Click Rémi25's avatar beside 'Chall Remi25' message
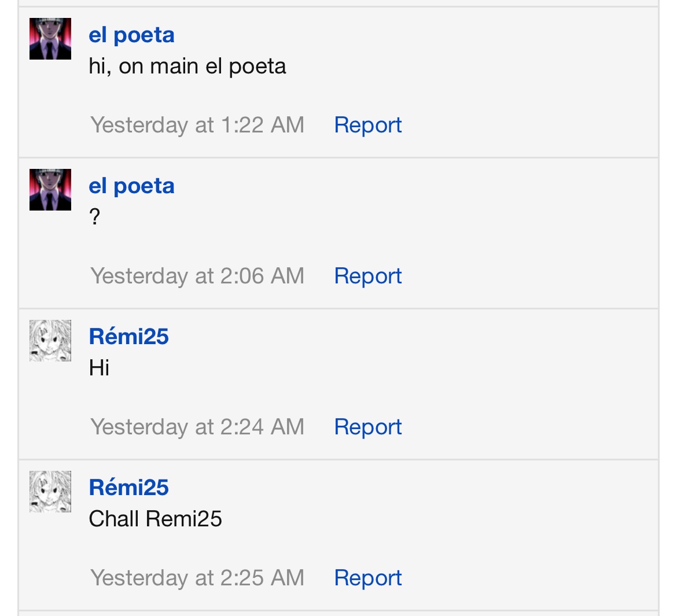677x616 pixels. 50,492
